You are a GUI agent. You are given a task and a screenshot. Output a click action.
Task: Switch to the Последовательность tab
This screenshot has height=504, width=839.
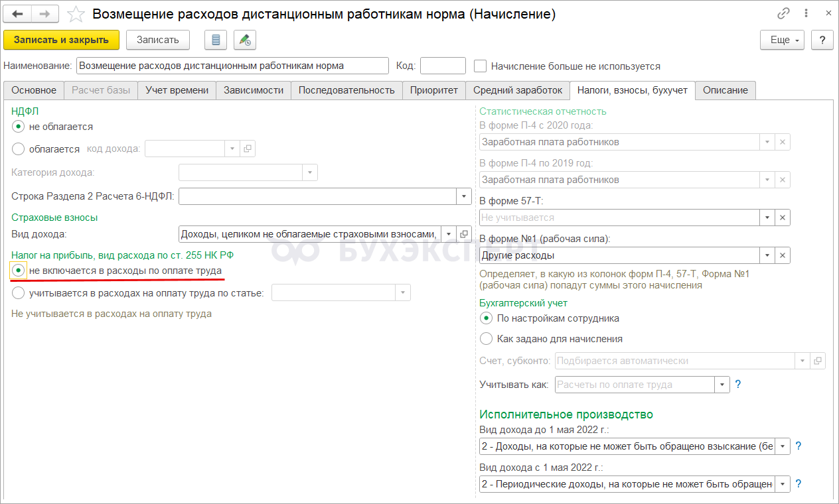click(x=346, y=90)
